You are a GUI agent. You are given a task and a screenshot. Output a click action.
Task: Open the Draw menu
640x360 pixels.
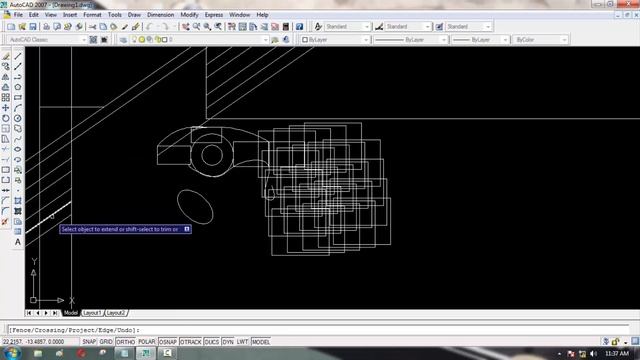click(134, 15)
